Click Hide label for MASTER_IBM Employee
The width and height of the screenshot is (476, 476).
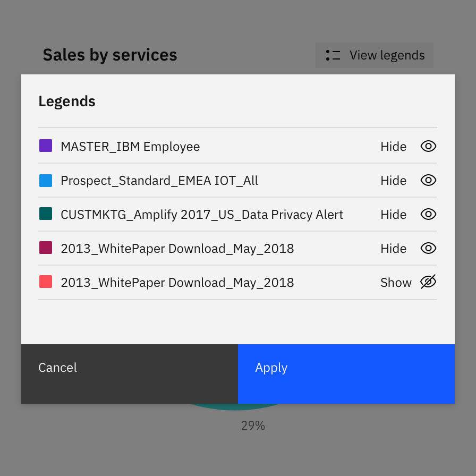point(394,147)
